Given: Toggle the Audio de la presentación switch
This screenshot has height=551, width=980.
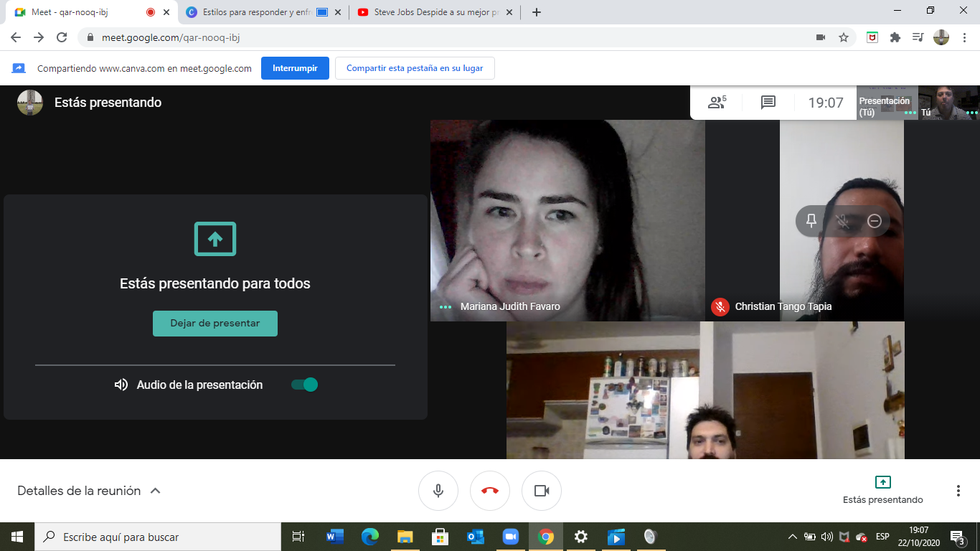Looking at the screenshot, I should click(x=304, y=385).
